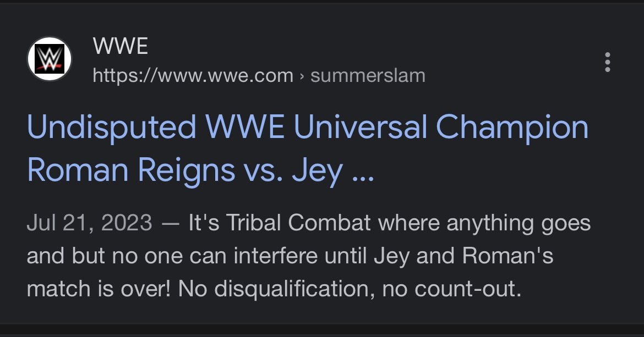
Task: Click Roman Reigns in the blue headline
Action: pos(131,170)
